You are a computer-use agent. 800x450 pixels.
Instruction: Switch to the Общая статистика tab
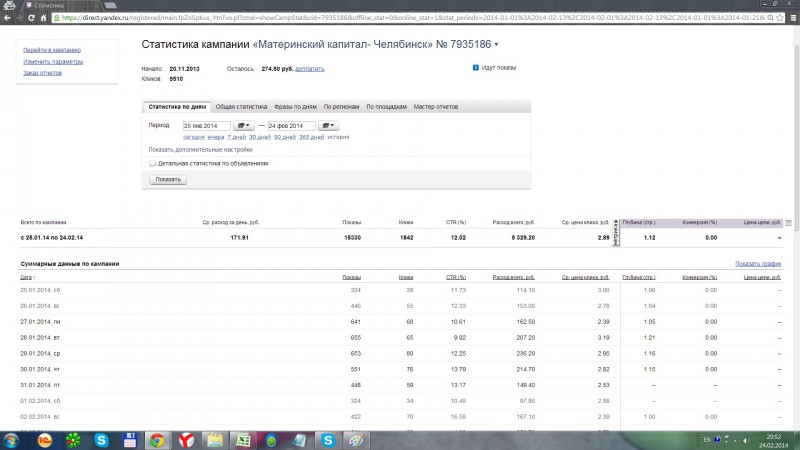[x=241, y=107]
